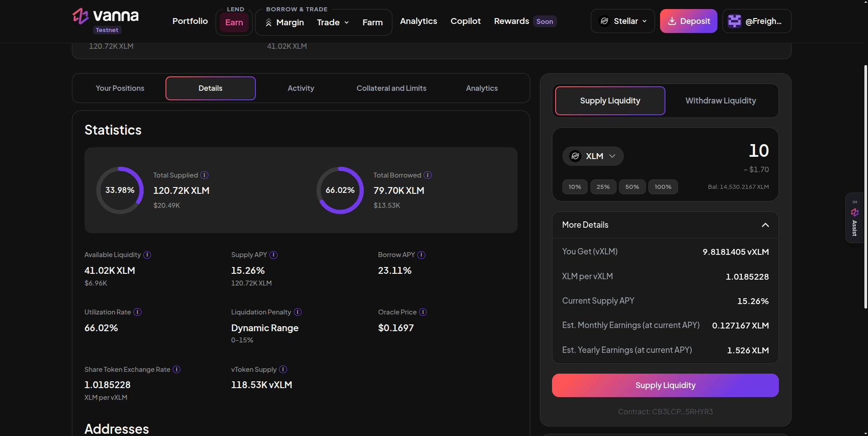Click the page vertical scrollbar
868x436 pixels.
(x=865, y=187)
